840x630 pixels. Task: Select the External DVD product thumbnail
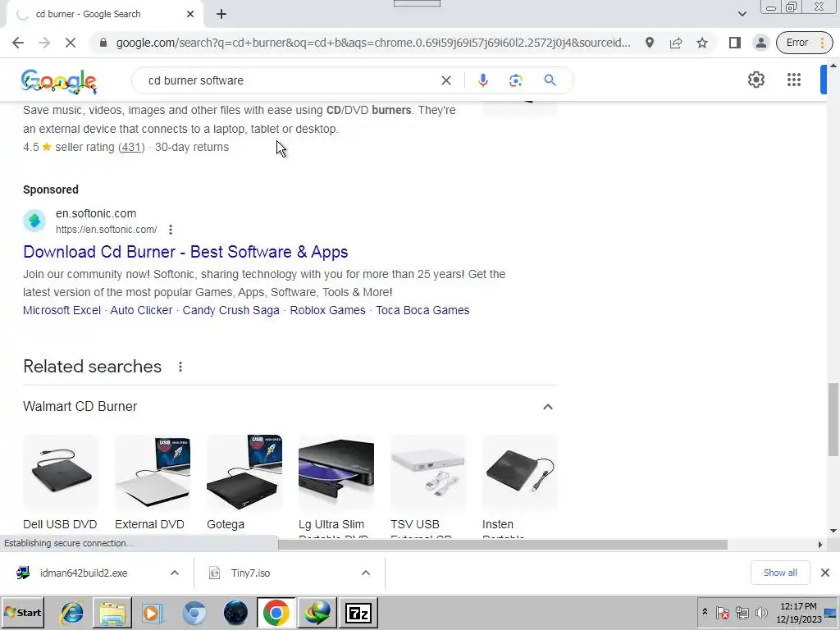pyautogui.click(x=153, y=472)
